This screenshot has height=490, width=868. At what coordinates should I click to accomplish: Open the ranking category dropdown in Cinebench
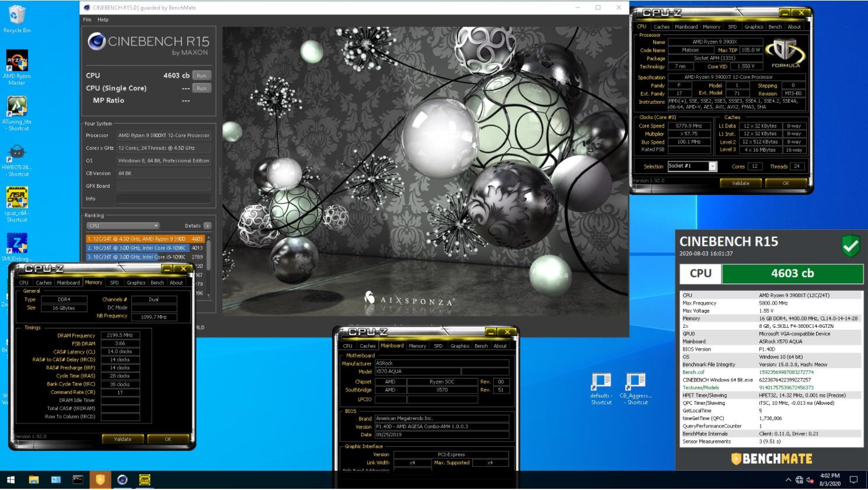(x=155, y=225)
